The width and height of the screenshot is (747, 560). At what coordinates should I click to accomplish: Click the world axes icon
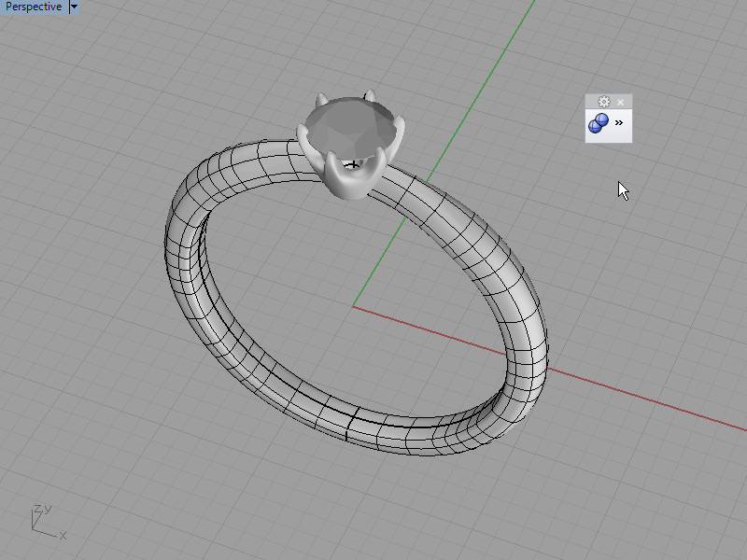pos(42,523)
